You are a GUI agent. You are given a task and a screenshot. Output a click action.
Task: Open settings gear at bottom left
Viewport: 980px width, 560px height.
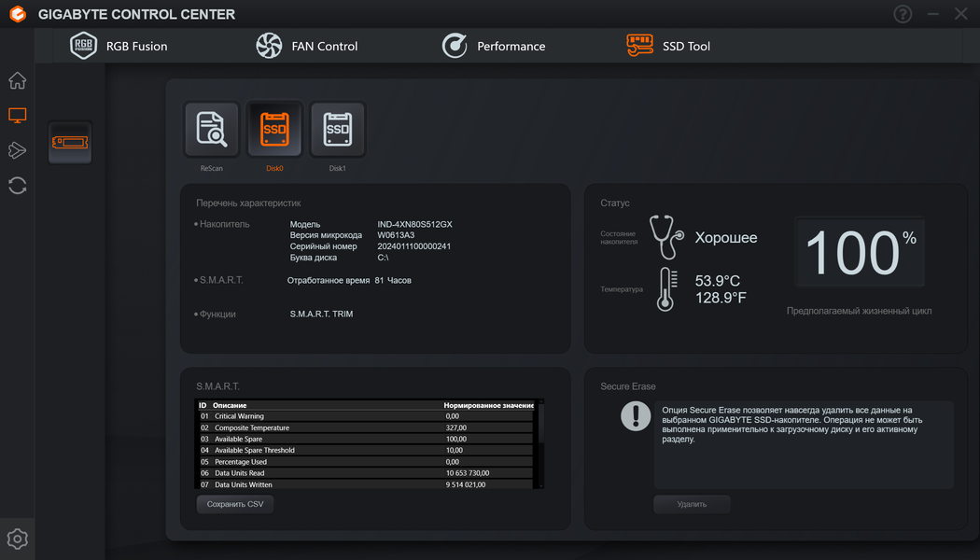(18, 539)
